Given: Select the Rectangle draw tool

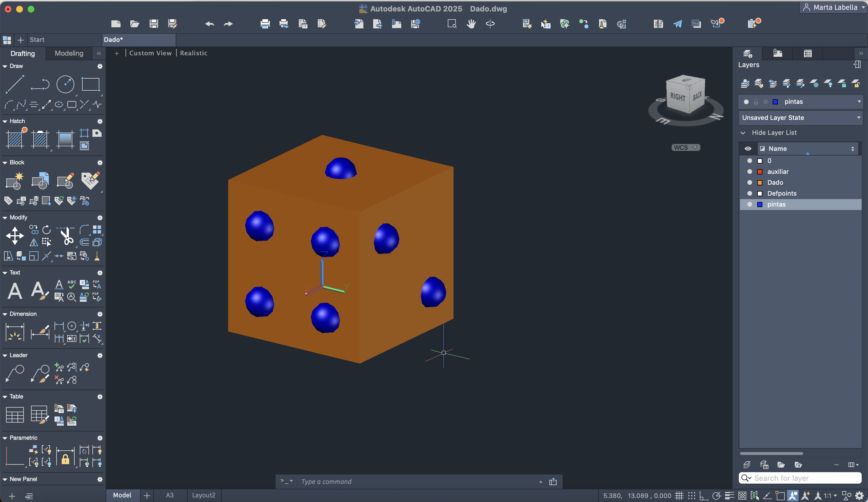Looking at the screenshot, I should (x=90, y=84).
